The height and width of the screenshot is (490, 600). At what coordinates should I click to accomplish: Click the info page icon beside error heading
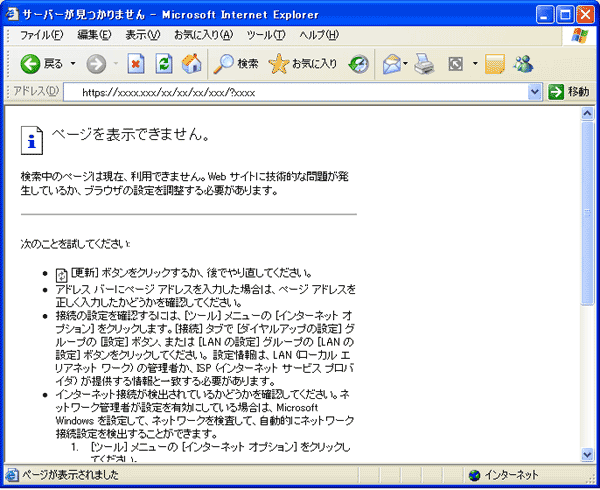coord(32,140)
